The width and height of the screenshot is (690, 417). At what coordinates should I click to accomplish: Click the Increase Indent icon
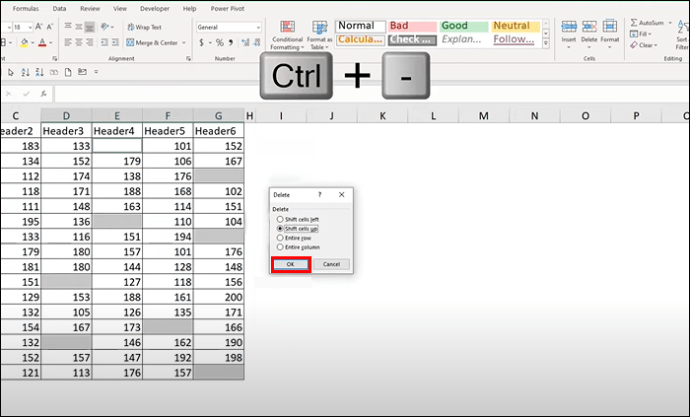coord(115,43)
